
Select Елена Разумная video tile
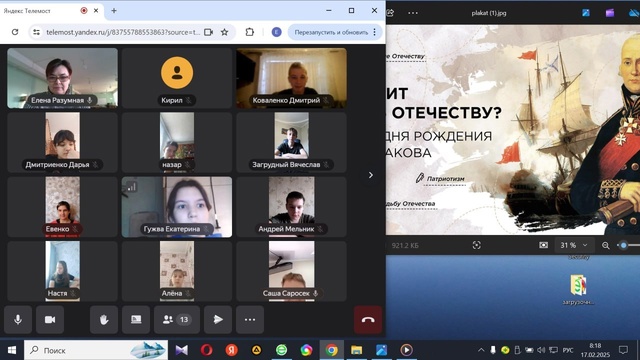pos(62,78)
